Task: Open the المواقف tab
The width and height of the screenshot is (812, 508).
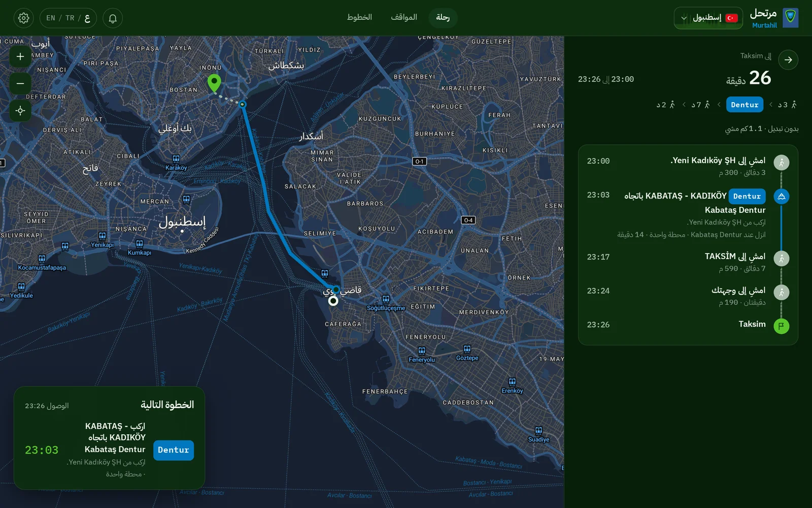Action: 404,18
